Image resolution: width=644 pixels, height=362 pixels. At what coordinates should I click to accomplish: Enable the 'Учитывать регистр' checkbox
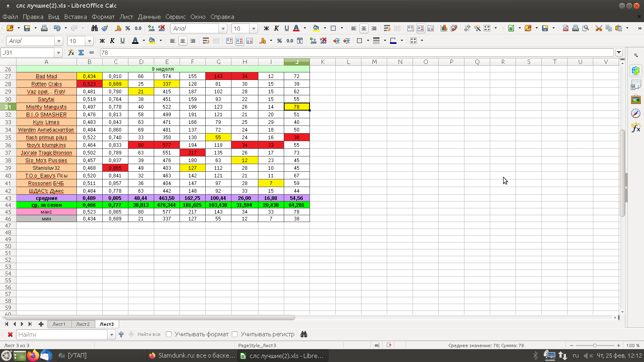coord(235,334)
